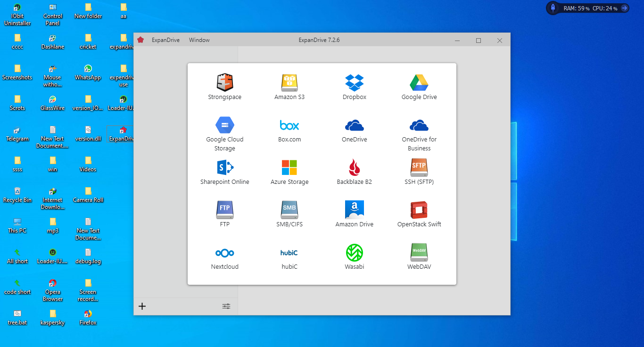Open ExpanDrive settings sliders icon

pyautogui.click(x=226, y=306)
